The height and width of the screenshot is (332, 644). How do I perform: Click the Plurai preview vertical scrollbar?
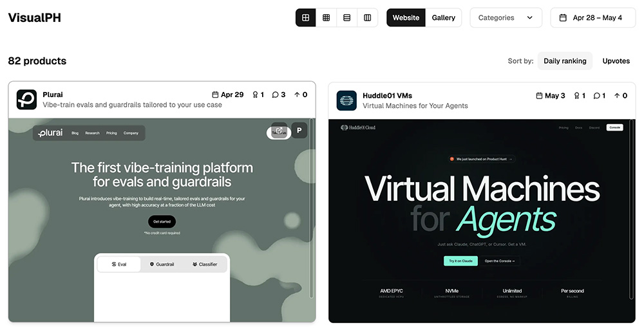[x=311, y=208]
